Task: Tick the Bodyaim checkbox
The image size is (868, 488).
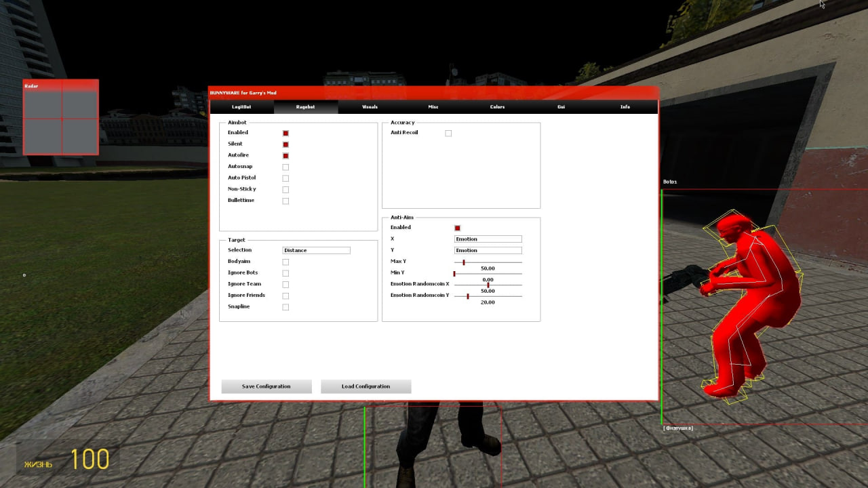Action: tap(285, 262)
